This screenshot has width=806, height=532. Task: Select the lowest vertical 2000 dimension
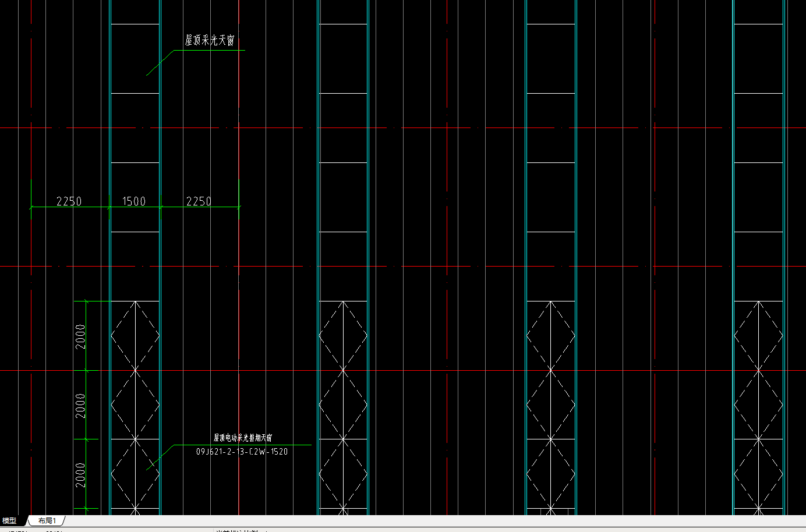[x=80, y=475]
